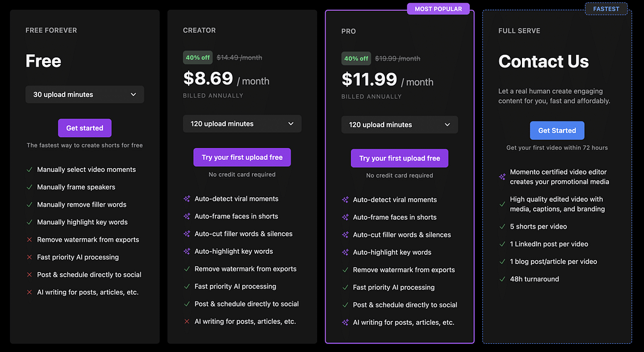The image size is (644, 352).
Task: Click the Most Popular badge on the Pro plan
Action: click(x=438, y=9)
